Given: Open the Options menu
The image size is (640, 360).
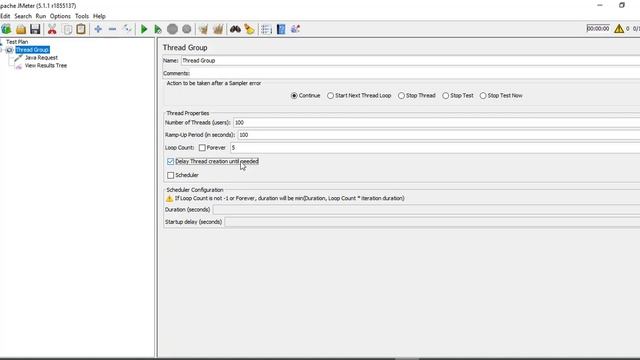Looking at the screenshot, I should pyautogui.click(x=60, y=16).
